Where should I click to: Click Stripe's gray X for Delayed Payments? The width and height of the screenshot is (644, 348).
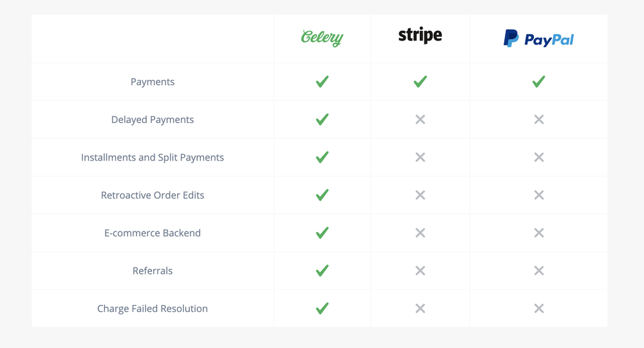click(420, 120)
